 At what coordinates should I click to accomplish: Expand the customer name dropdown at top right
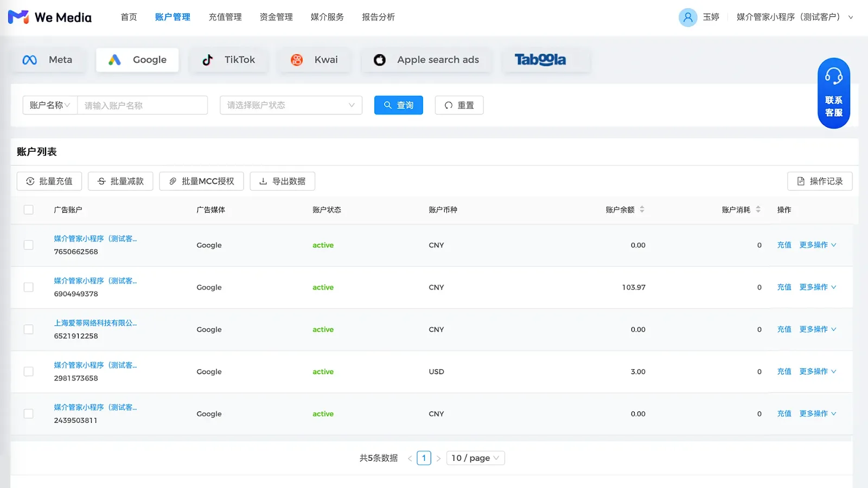tap(795, 17)
